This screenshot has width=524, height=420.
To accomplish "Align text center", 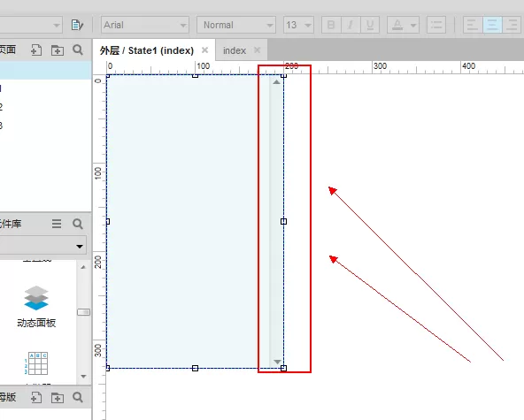I will (x=492, y=25).
